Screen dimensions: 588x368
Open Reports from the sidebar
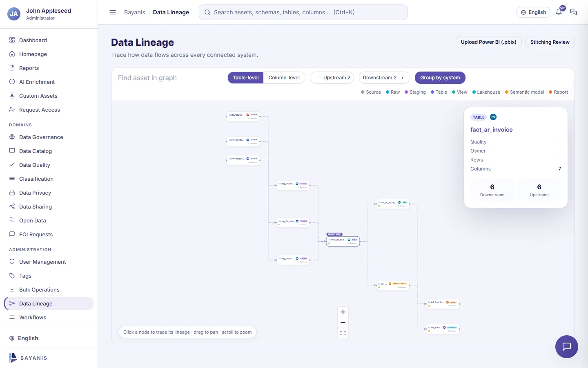click(49, 68)
